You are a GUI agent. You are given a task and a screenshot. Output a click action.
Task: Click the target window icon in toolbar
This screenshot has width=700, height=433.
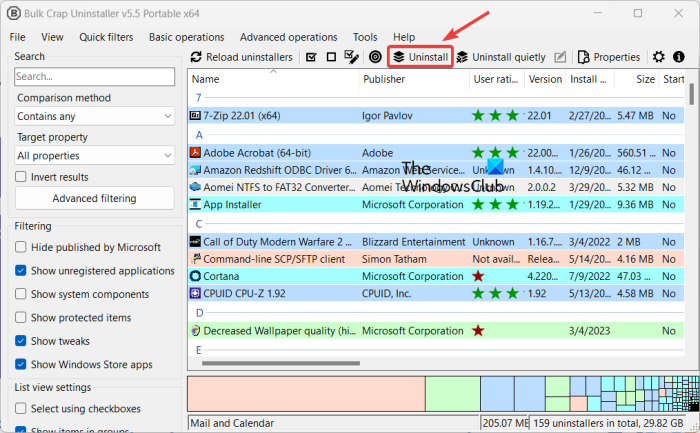375,57
